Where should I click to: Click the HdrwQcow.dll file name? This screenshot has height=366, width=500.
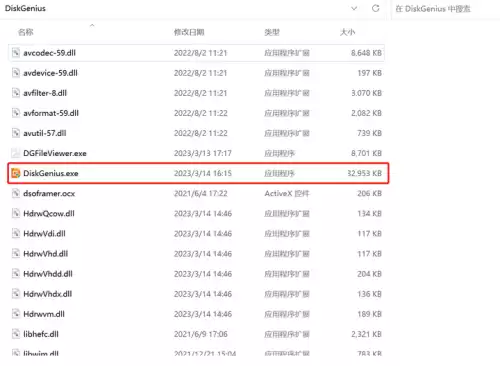click(49, 214)
